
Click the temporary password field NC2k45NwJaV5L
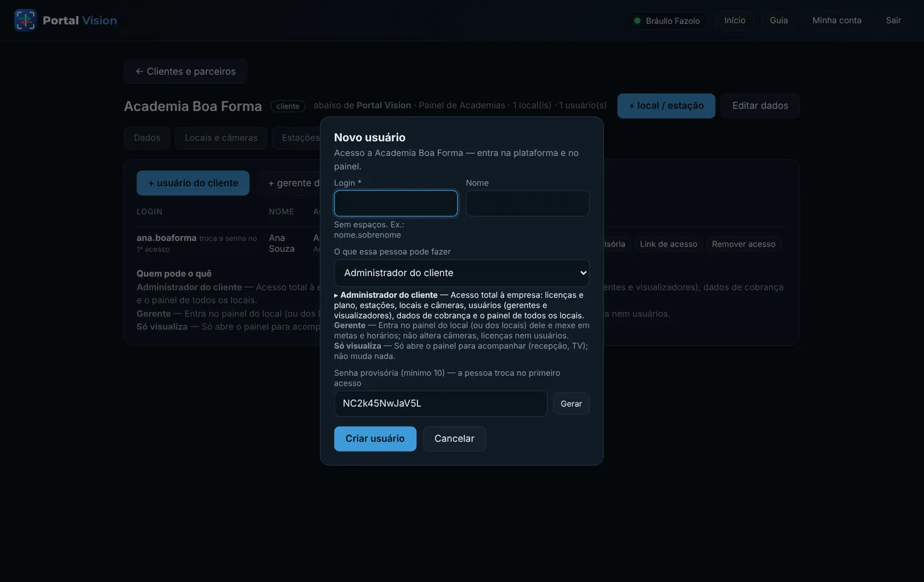(x=440, y=403)
